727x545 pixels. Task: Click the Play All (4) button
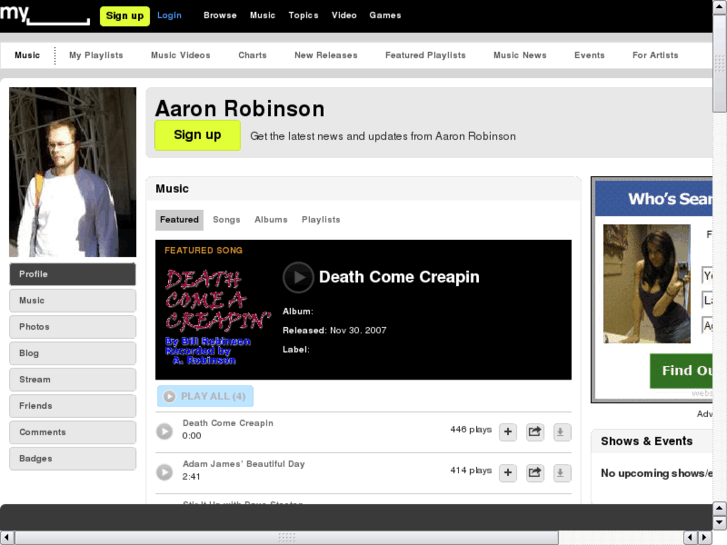(x=205, y=396)
